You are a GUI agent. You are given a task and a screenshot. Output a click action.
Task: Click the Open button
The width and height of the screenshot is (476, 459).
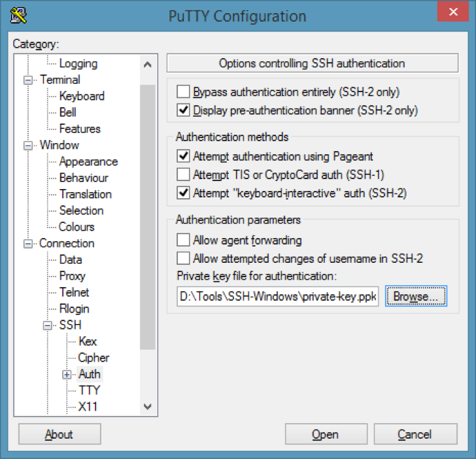coord(326,434)
